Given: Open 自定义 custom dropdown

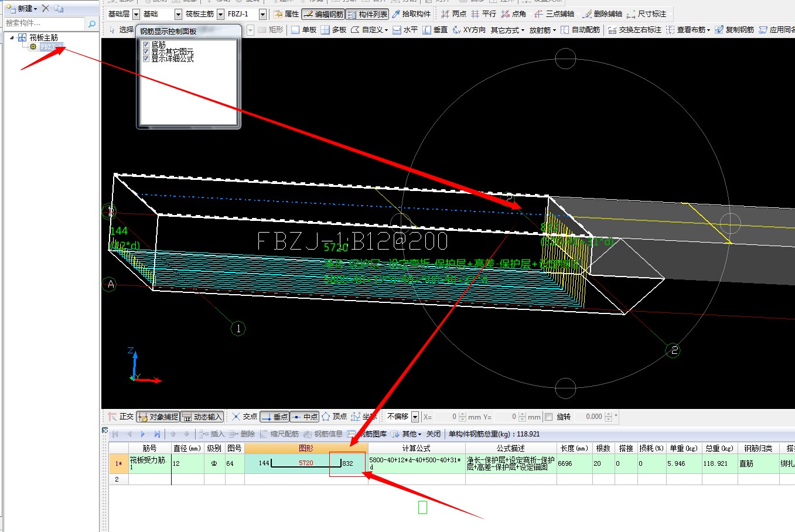Looking at the screenshot, I should point(370,29).
